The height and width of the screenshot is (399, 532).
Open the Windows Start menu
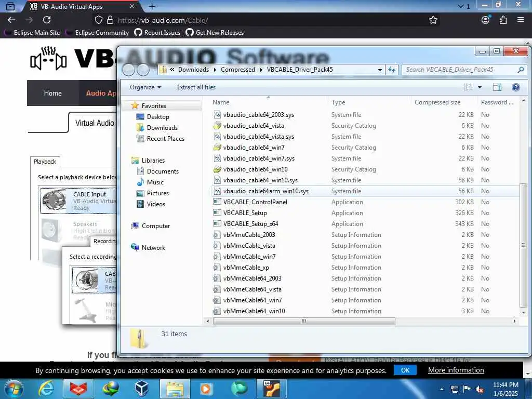pyautogui.click(x=14, y=389)
